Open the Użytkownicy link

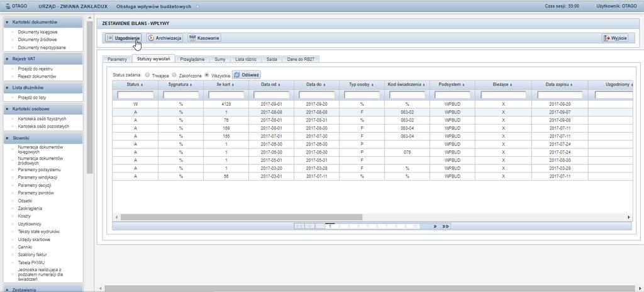click(30, 224)
